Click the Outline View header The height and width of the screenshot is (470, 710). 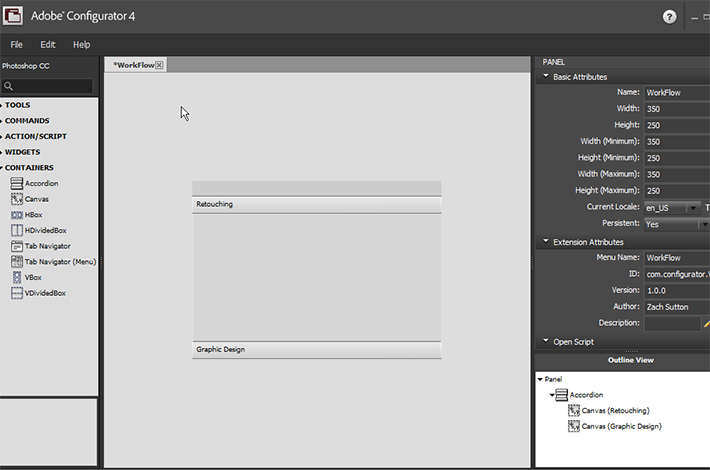tap(630, 360)
